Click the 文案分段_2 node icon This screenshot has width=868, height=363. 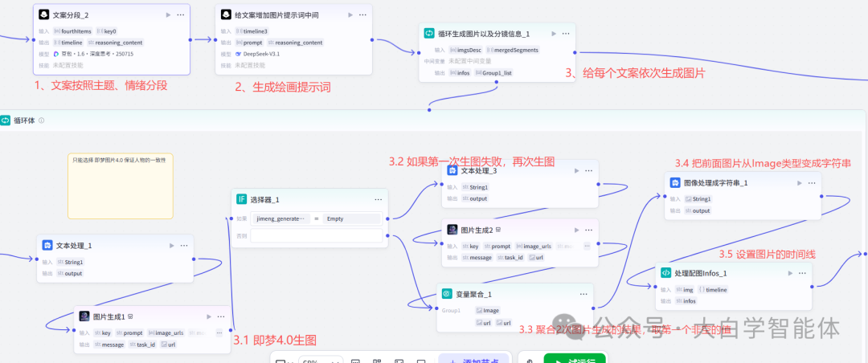tap(43, 15)
